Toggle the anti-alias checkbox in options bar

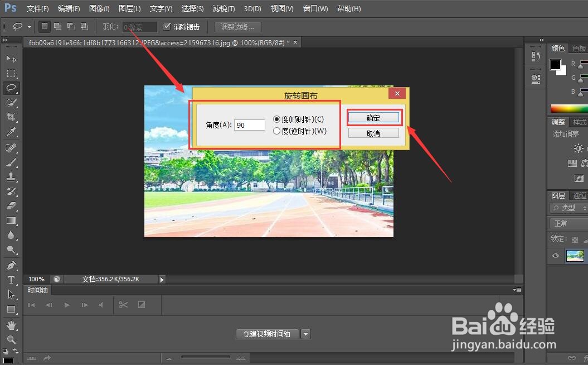[167, 26]
